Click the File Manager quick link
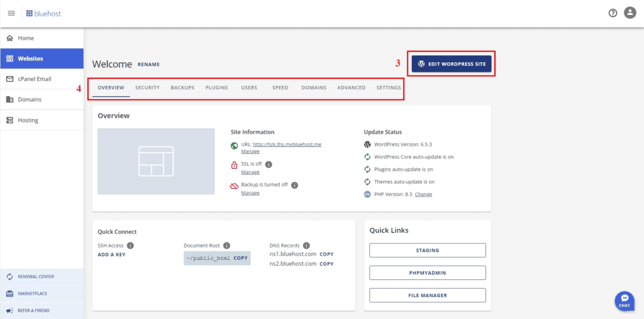The image size is (644, 319). tap(428, 295)
